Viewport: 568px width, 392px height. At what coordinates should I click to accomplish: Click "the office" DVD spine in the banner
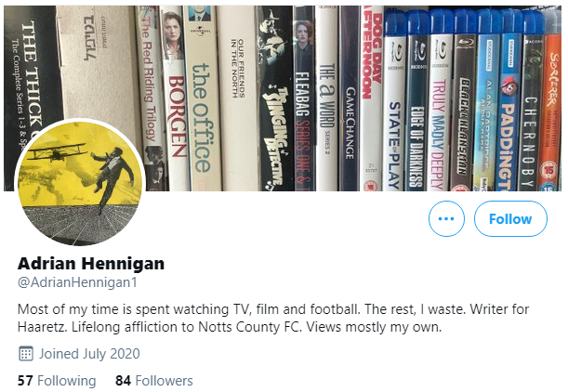[x=201, y=102]
